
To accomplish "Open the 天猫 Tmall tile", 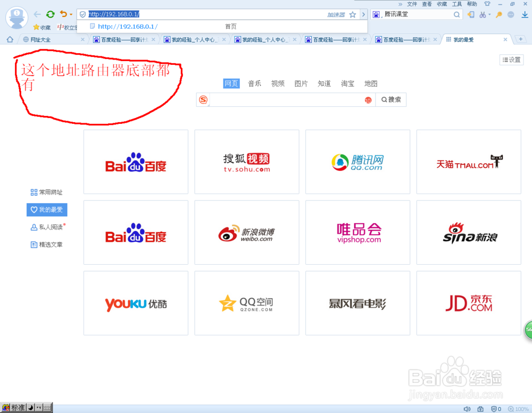I will click(469, 162).
